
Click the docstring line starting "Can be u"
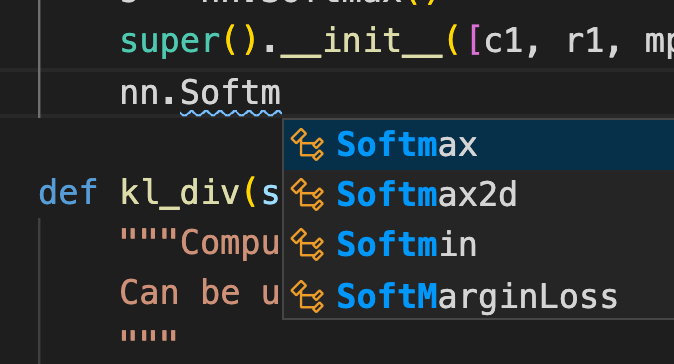click(200, 293)
